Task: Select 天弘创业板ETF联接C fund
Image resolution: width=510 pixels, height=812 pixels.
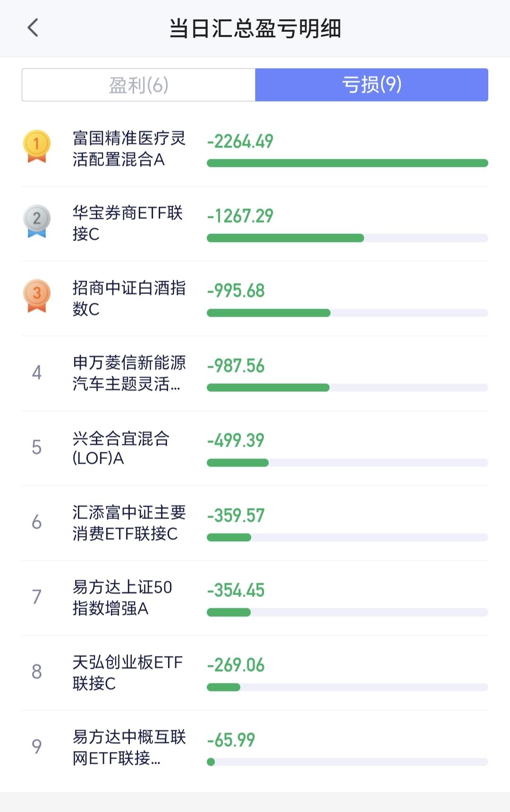Action: 127,673
